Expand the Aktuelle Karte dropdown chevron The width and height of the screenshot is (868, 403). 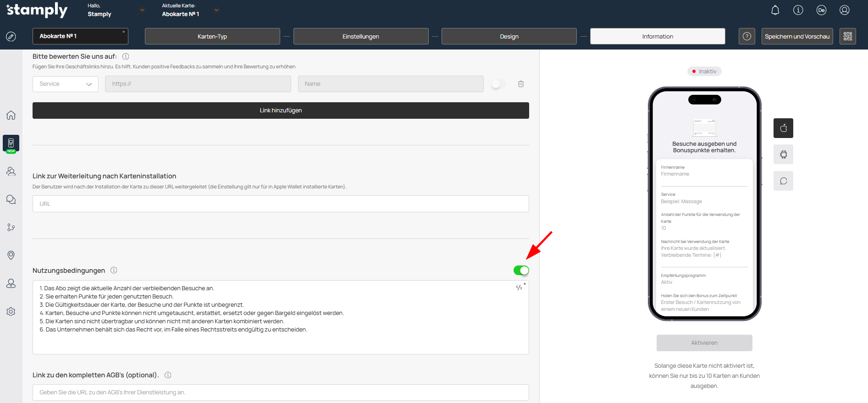[217, 10]
